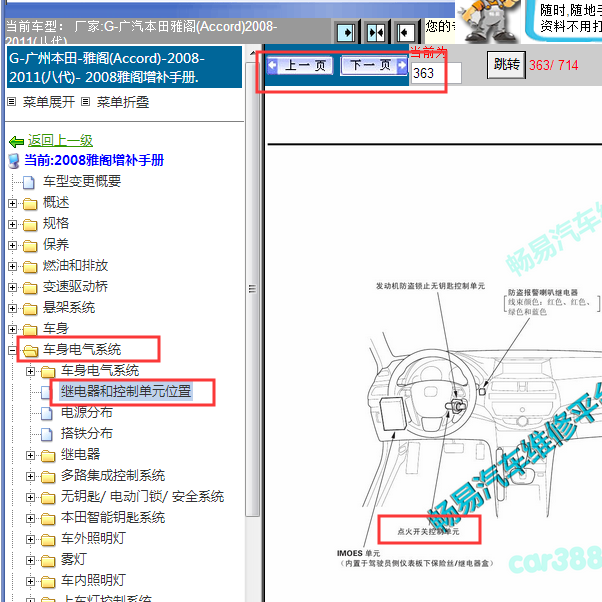
Task: Click the open 车身电气系统 folder icon
Action: (30, 351)
